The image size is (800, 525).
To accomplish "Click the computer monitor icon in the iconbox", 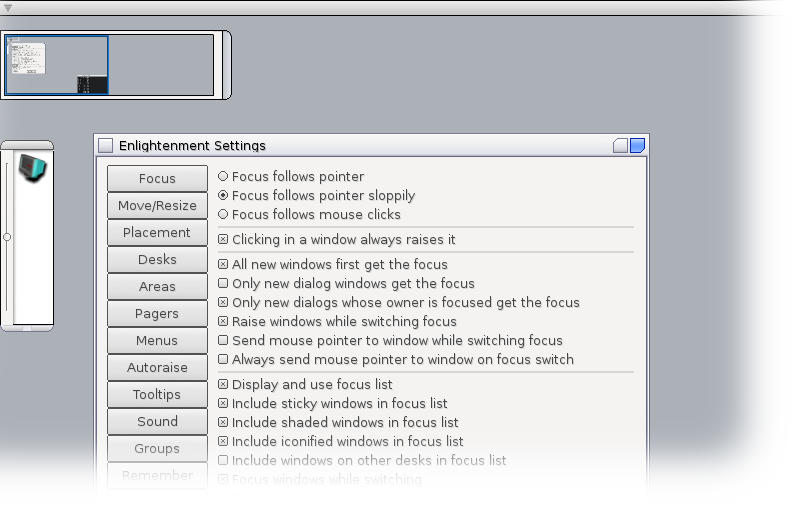I will 33,169.
